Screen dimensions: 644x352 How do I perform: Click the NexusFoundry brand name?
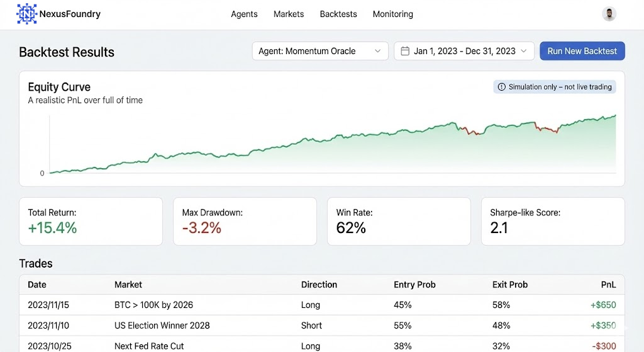point(70,14)
